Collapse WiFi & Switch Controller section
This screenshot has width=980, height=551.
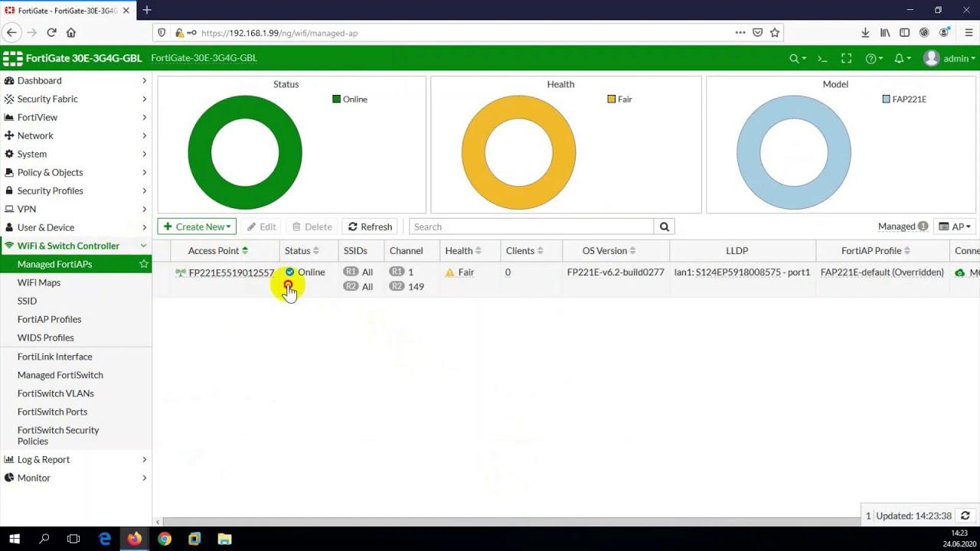(76, 246)
